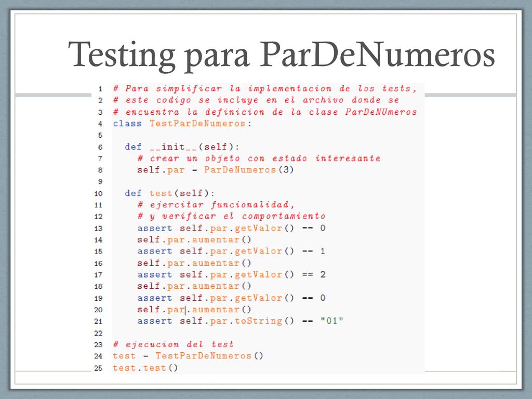
Task: Click the "class TestParDeNumeros:" line
Action: click(182, 124)
